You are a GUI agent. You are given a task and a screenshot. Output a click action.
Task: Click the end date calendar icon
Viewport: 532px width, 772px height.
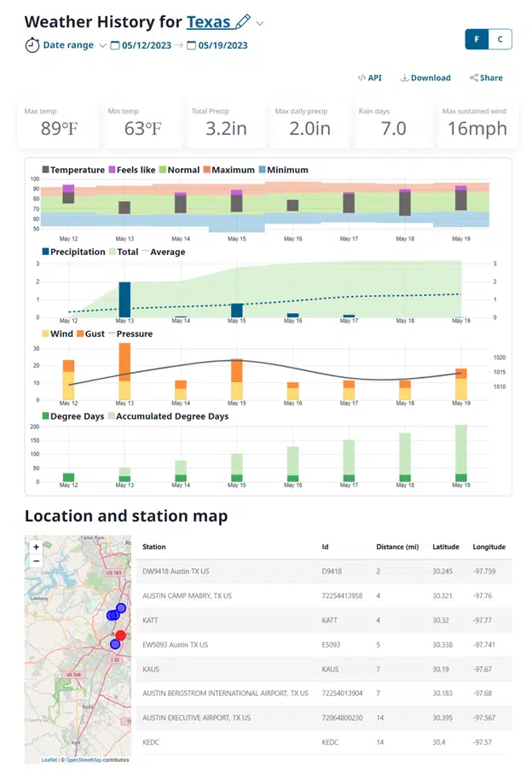click(191, 45)
